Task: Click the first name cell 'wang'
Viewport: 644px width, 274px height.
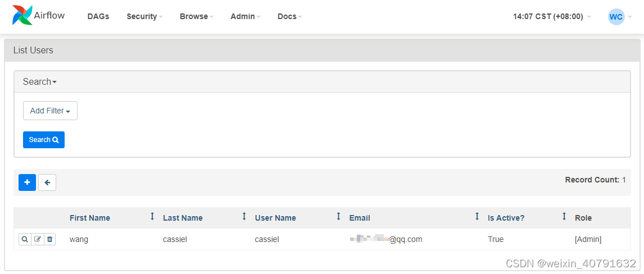Action: tap(79, 240)
